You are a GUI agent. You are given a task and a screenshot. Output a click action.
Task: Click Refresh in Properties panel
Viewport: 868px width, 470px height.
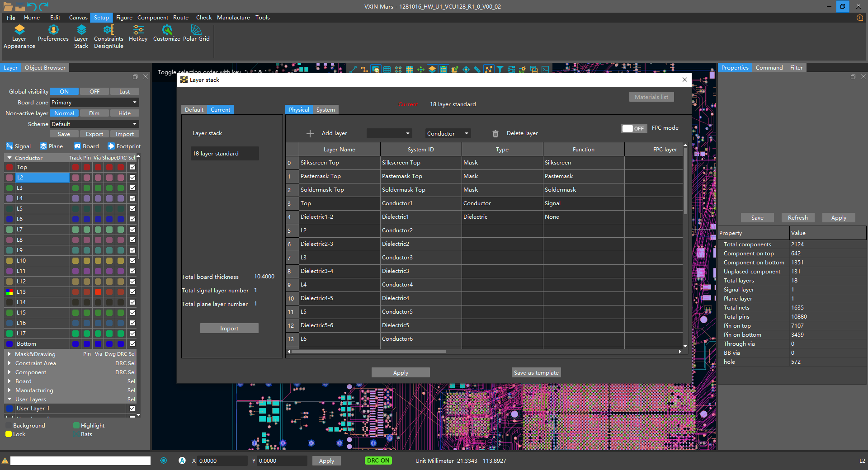coord(798,218)
